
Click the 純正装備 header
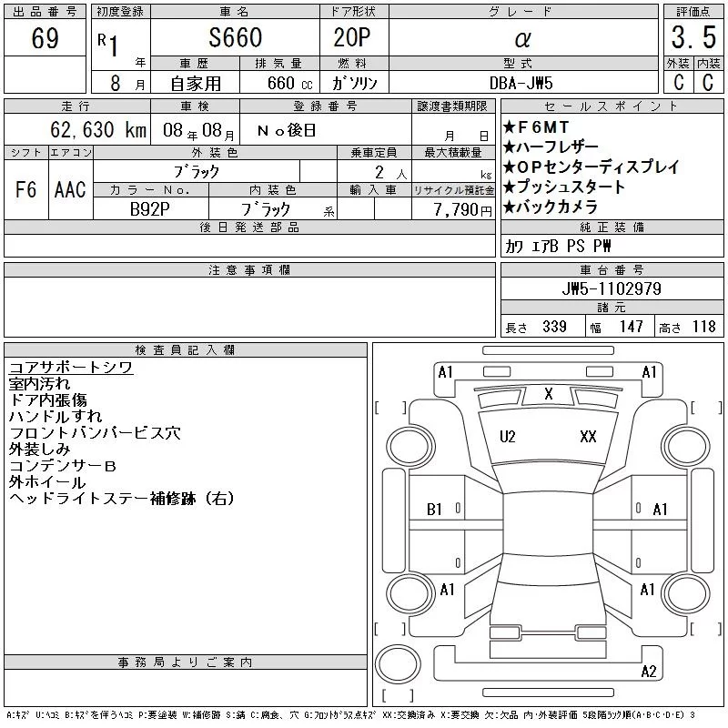point(612,227)
